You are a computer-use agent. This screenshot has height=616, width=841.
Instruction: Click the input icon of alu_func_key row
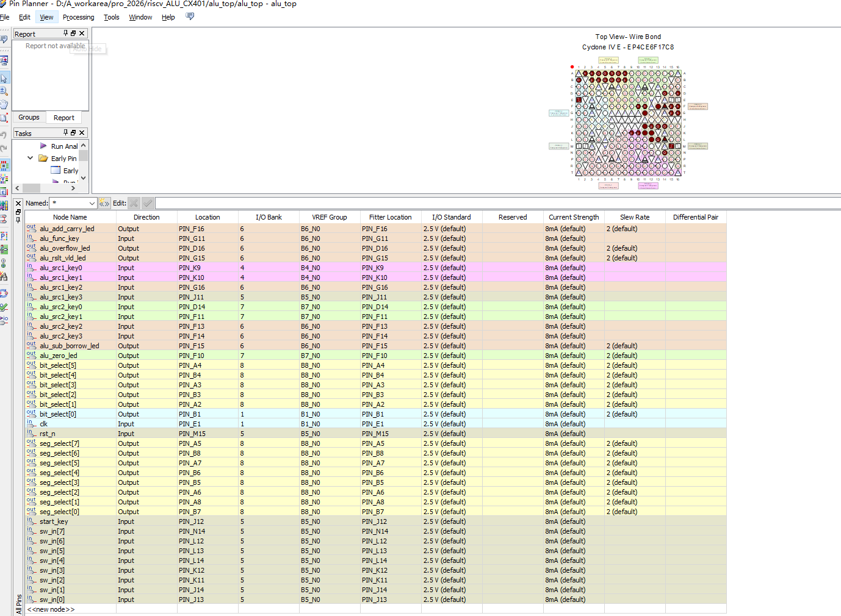[x=31, y=238]
